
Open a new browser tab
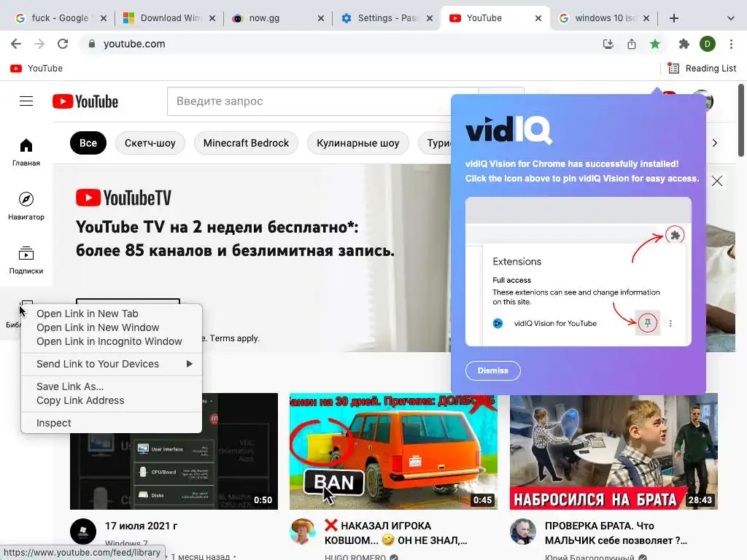[x=673, y=18]
